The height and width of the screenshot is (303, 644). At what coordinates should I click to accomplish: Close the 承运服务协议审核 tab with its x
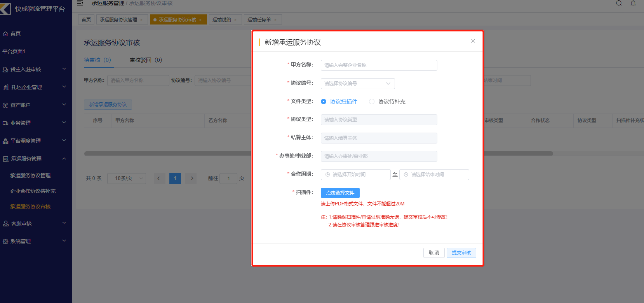[x=200, y=20]
